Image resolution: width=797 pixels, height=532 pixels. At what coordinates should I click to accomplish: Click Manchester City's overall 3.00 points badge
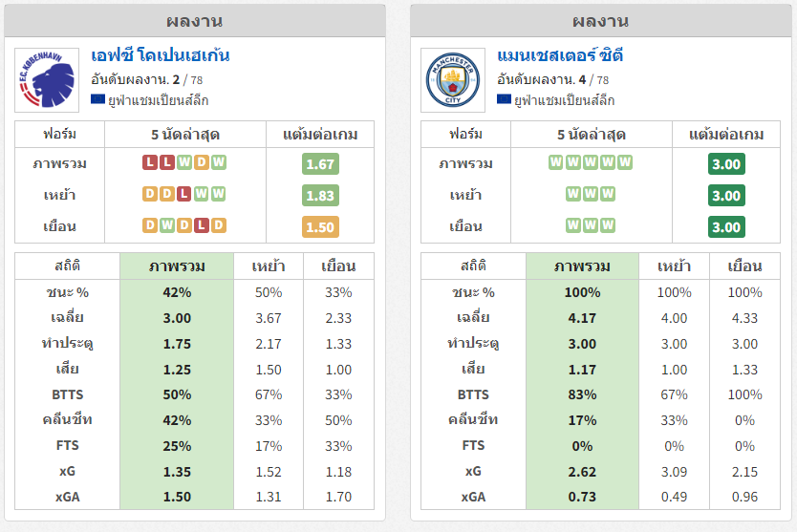(726, 164)
